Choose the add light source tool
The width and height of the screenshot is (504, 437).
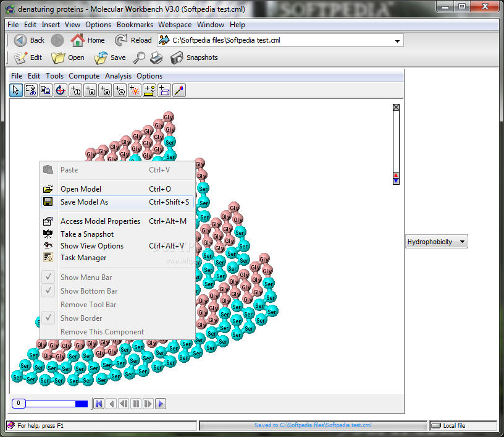coord(135,90)
